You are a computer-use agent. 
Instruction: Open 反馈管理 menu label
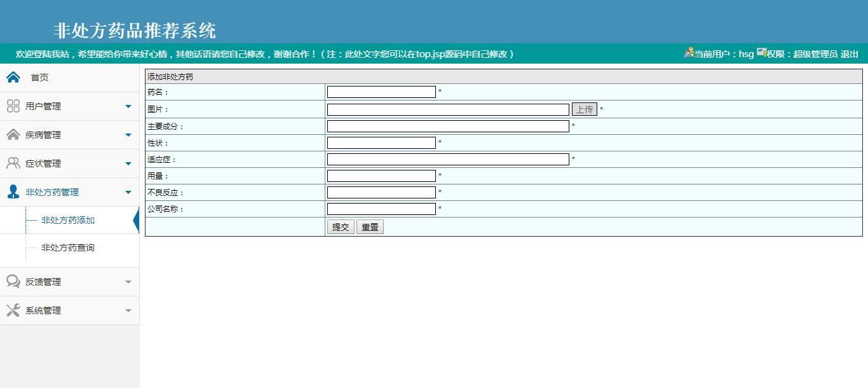click(43, 282)
